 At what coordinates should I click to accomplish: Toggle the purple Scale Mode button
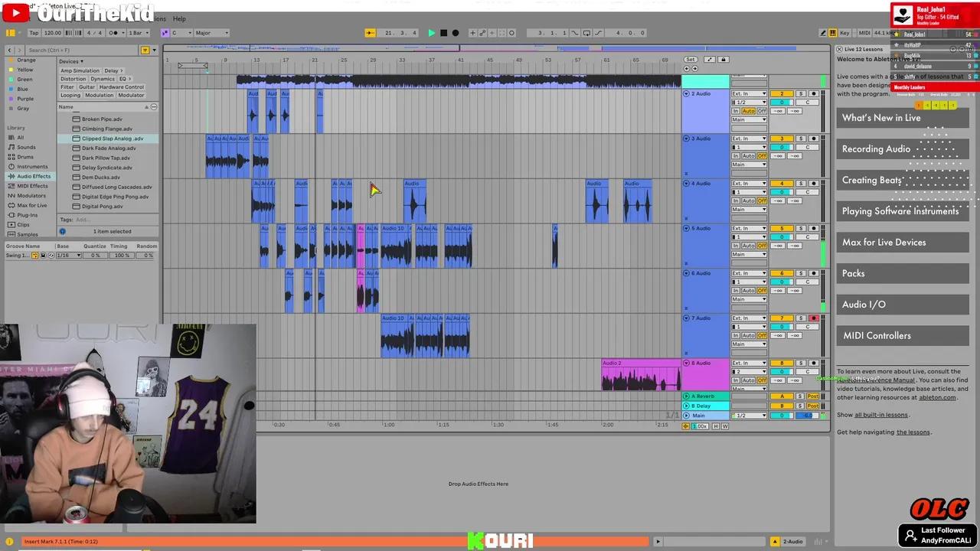pos(165,33)
